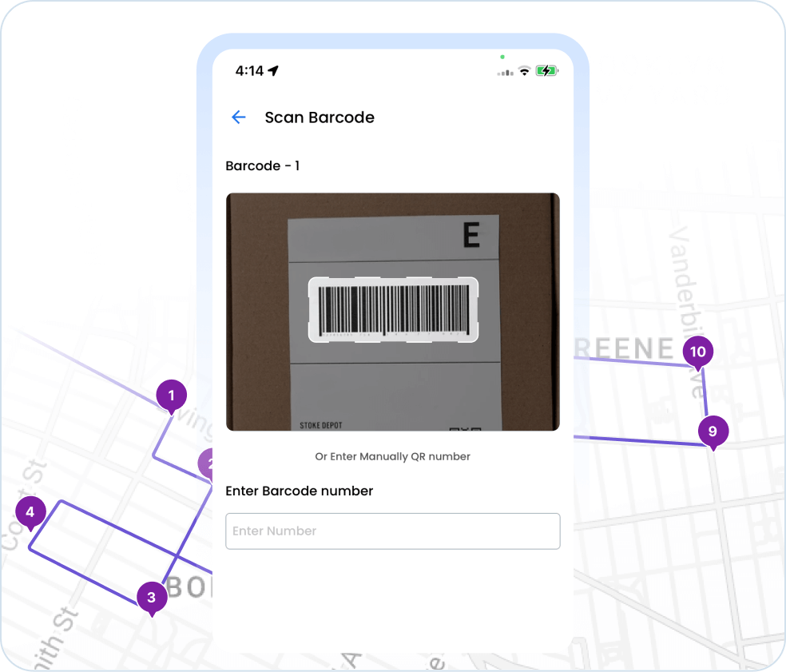Click the cellular signal bars icon
The height and width of the screenshot is (672, 786).
click(506, 73)
